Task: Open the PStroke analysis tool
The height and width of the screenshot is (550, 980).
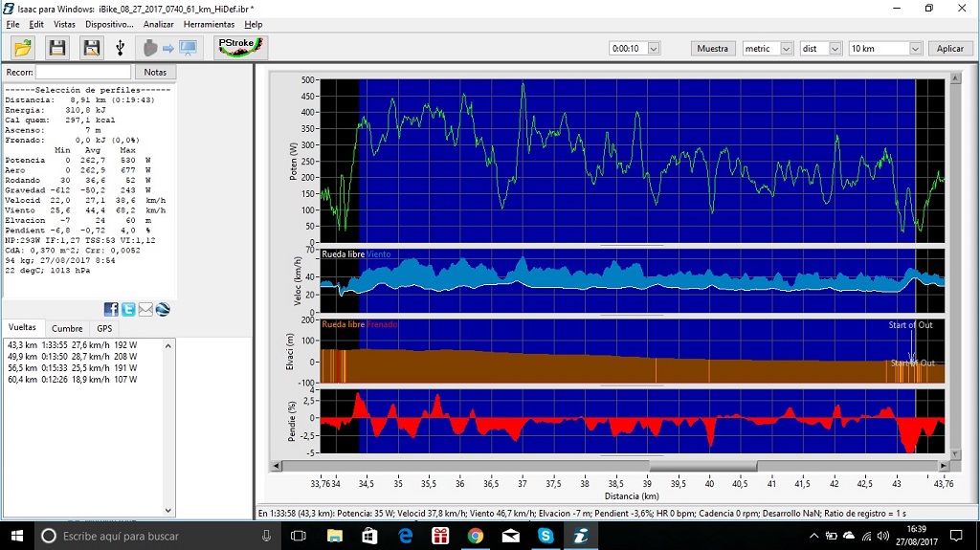Action: coord(240,48)
